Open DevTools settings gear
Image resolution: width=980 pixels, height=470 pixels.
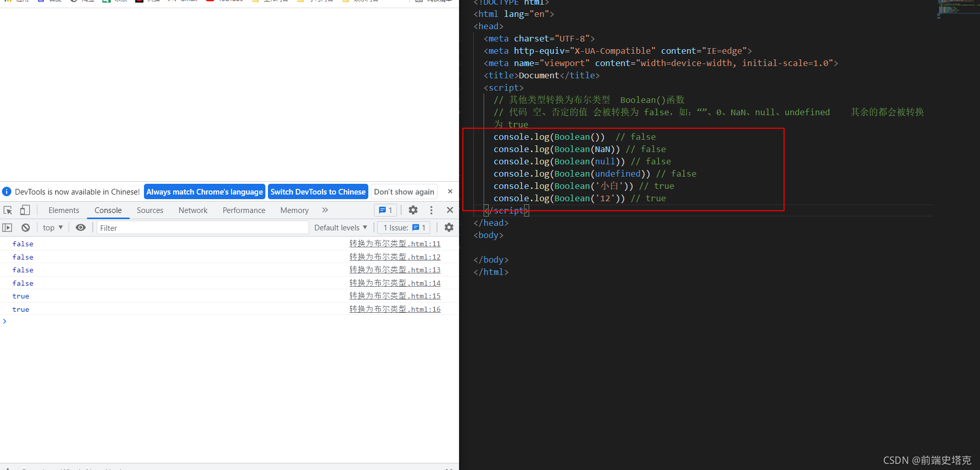tap(413, 210)
